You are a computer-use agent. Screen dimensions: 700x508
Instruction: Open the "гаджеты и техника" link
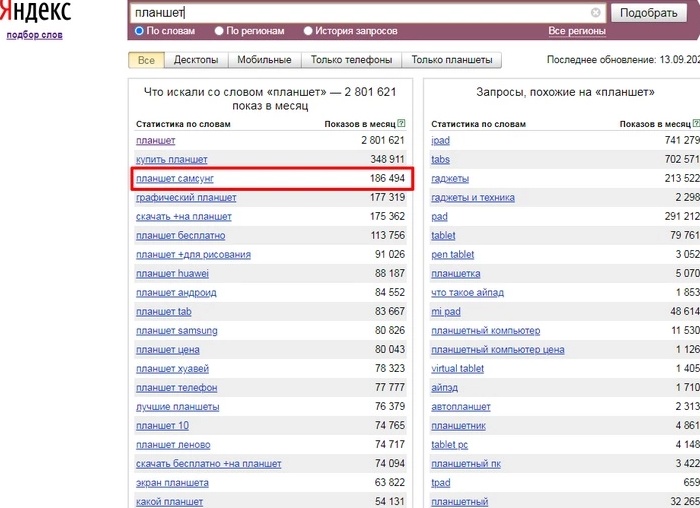(473, 197)
